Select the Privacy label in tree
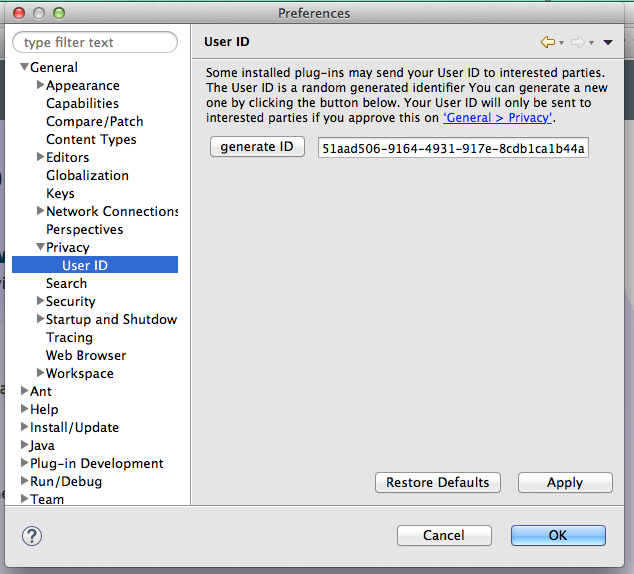The width and height of the screenshot is (634, 574). (x=68, y=247)
